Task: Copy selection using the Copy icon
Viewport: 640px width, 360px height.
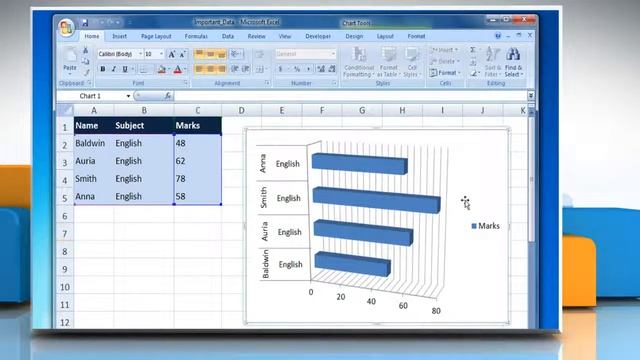Action: pyautogui.click(x=86, y=62)
